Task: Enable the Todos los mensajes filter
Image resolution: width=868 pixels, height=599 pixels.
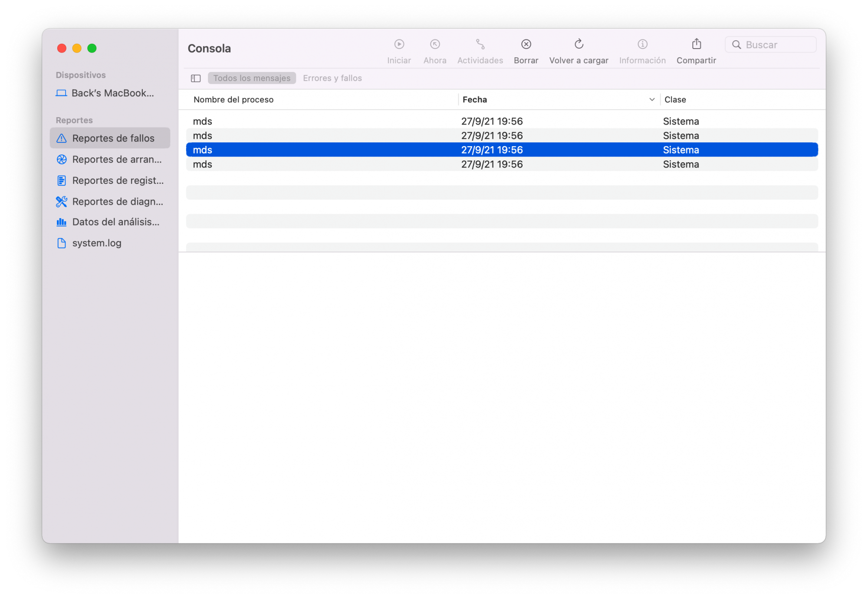Action: pyautogui.click(x=252, y=79)
